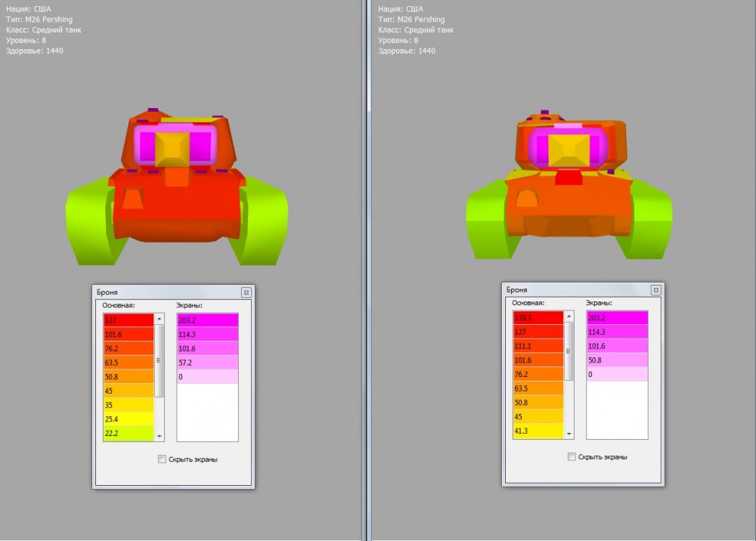Viewport: 756px width, 541px height.
Task: Choose the yellow 25.4 armor entry
Action: [x=129, y=419]
